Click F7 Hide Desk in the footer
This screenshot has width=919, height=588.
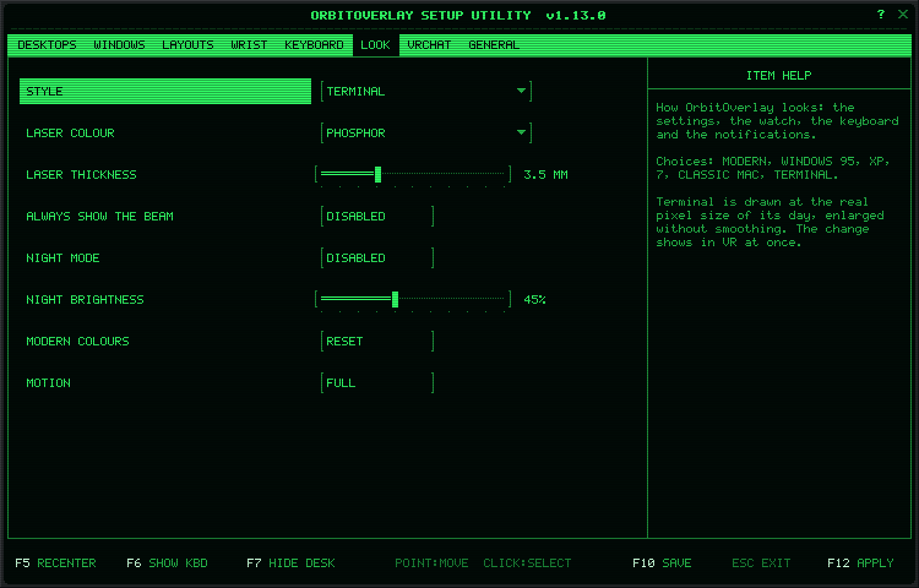291,563
